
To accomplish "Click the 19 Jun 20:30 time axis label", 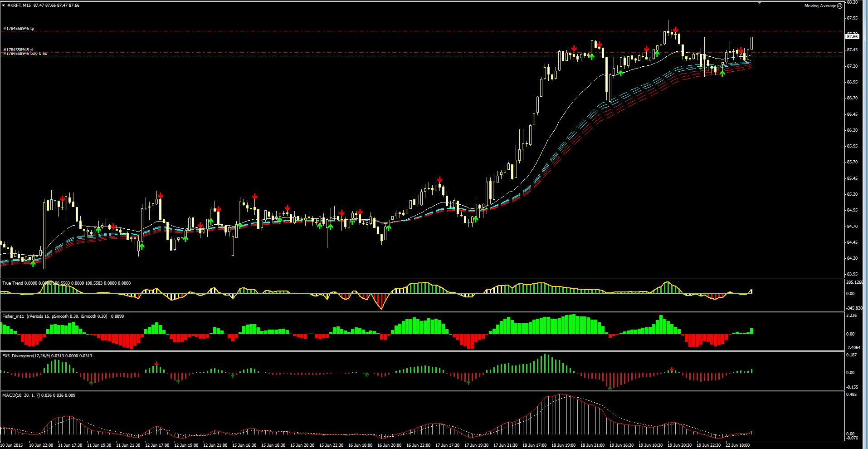I will pos(679,445).
